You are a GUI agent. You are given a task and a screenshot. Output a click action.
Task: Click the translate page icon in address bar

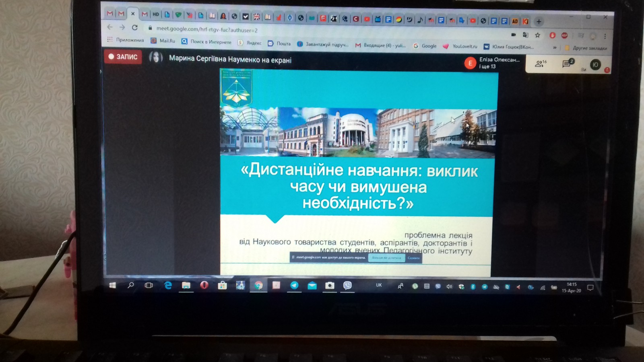(x=525, y=35)
